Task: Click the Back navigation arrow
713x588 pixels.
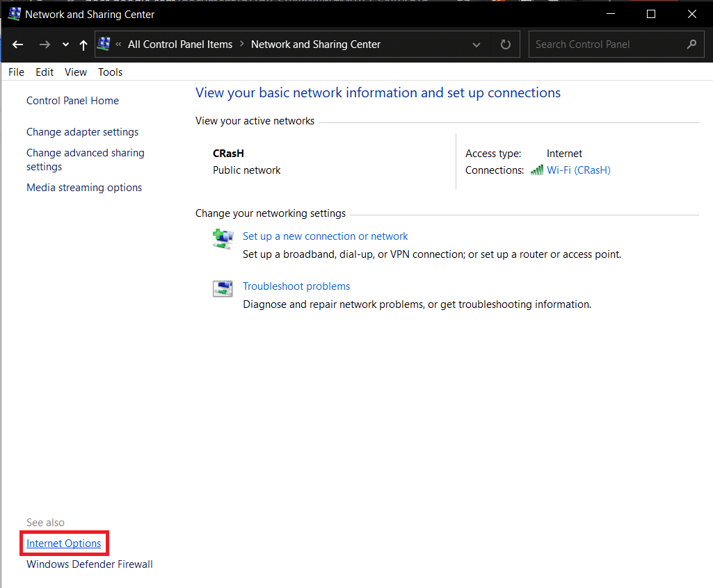Action: coord(18,44)
